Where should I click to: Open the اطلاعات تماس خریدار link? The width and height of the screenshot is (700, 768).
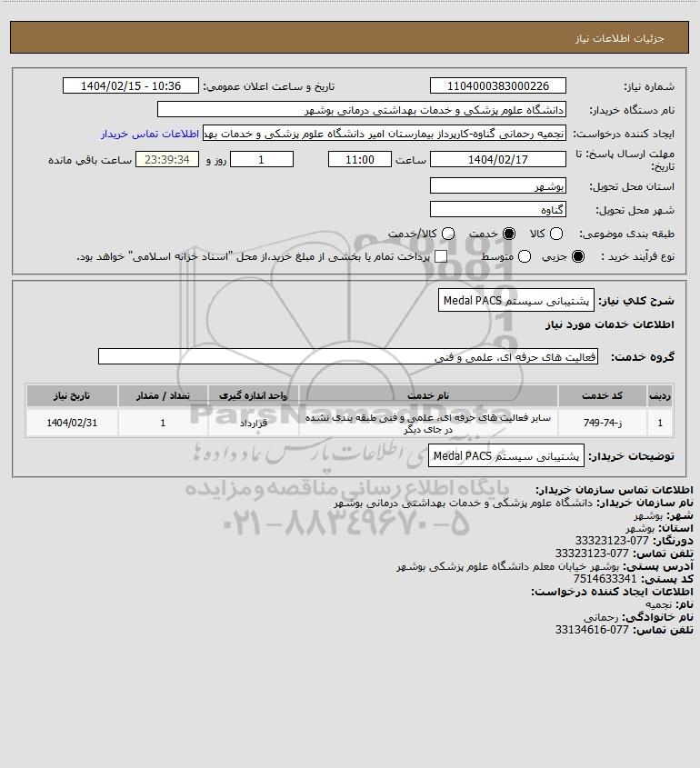[x=150, y=134]
